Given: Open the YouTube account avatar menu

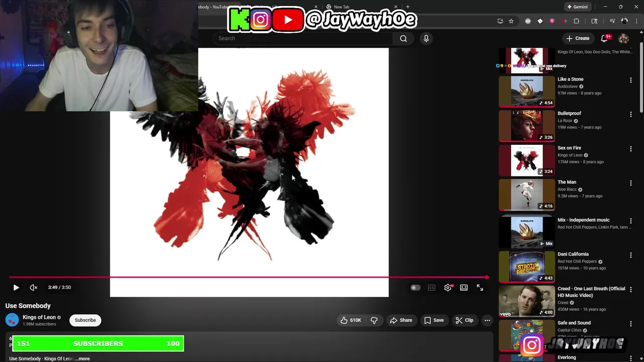Looking at the screenshot, I should 623,38.
